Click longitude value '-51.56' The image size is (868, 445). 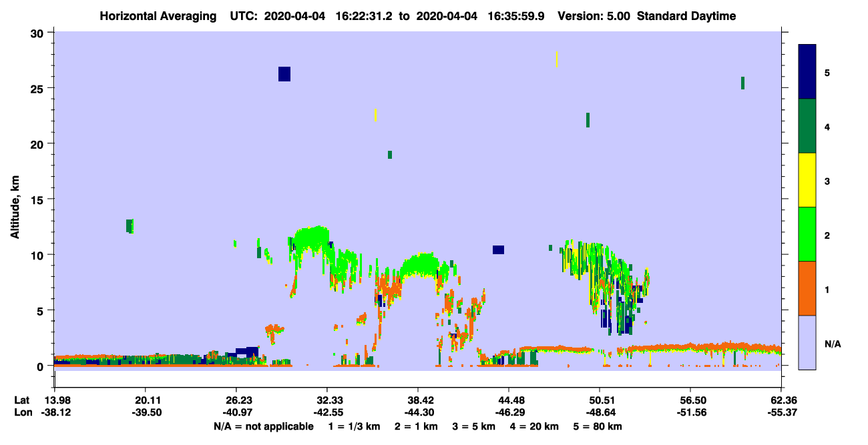(690, 413)
